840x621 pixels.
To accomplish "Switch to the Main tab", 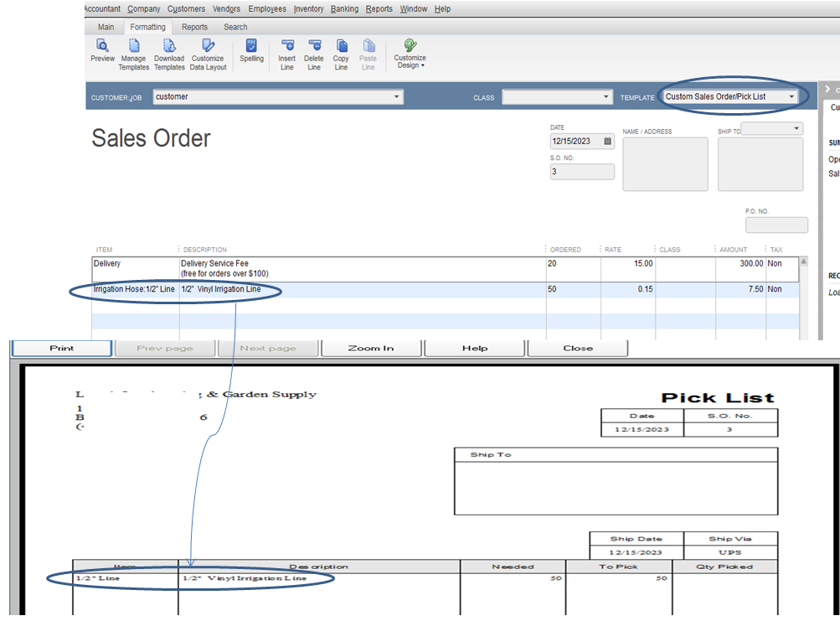I will coord(106,26).
